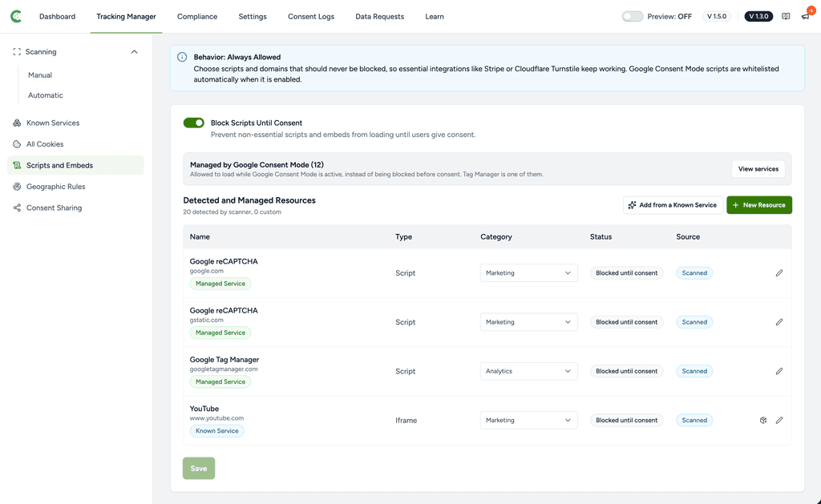
Task: Open category dropdown for reCAPTCHA gstatic.com
Action: [529, 322]
